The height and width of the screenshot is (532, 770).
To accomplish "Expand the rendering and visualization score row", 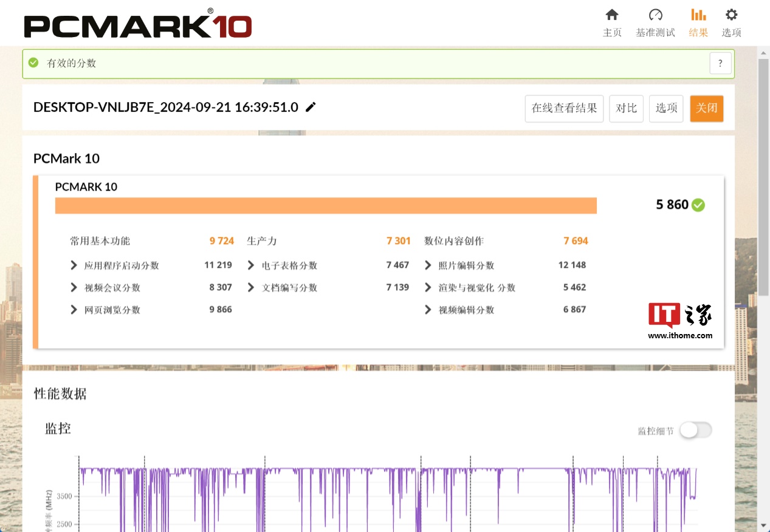I will click(x=428, y=288).
